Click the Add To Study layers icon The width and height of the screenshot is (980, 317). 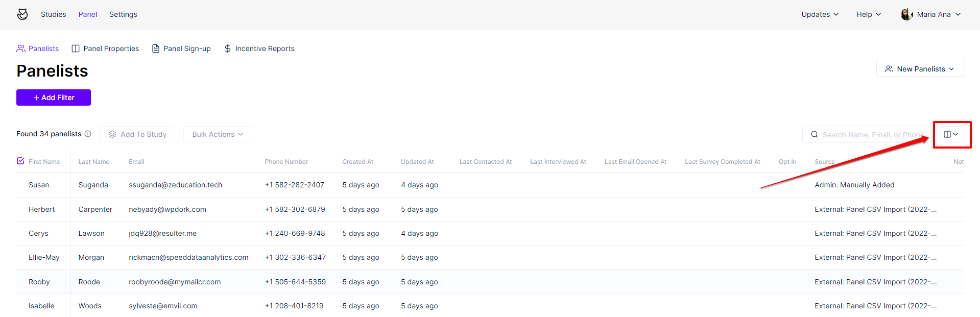pos(112,134)
